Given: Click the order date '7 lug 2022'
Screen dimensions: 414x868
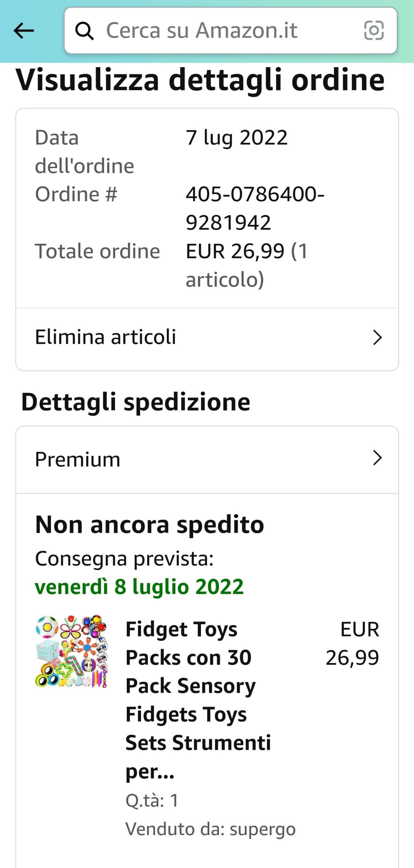Looking at the screenshot, I should coord(237,137).
